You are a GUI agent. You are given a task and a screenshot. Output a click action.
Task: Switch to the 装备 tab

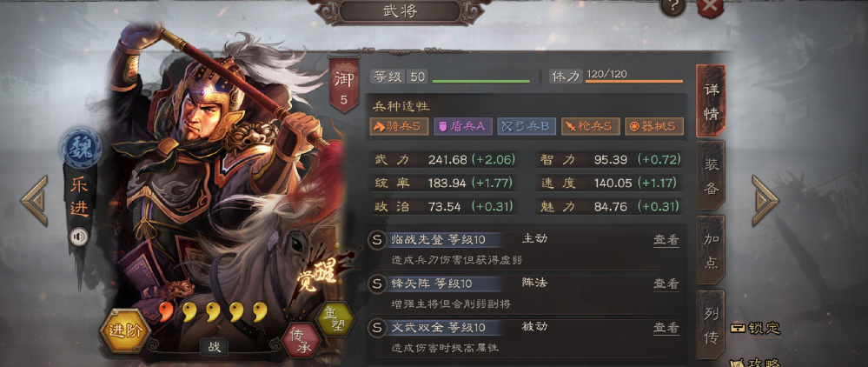pyautogui.click(x=712, y=175)
